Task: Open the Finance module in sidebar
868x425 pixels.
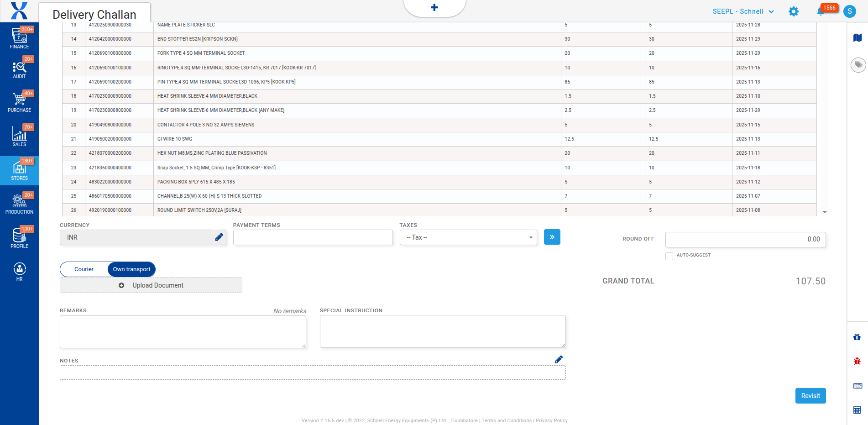Action: [19, 38]
